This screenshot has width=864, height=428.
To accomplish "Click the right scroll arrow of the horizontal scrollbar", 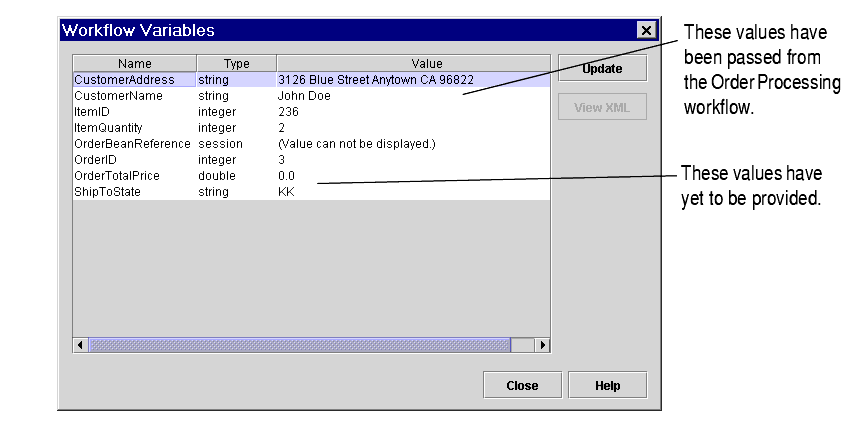I will pyautogui.click(x=543, y=345).
